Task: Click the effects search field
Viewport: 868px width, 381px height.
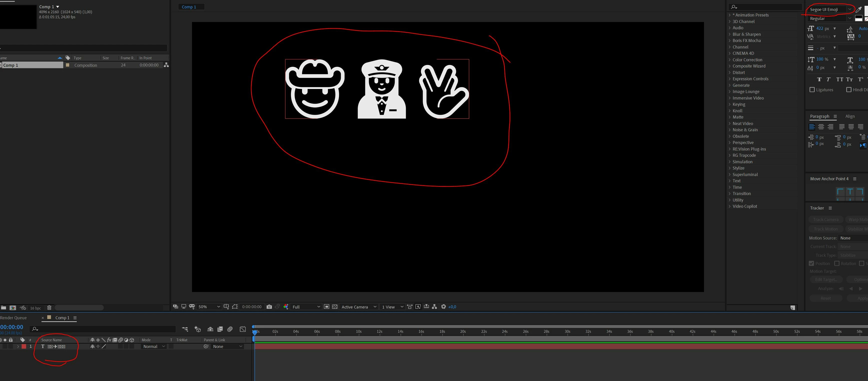Action: pos(765,7)
